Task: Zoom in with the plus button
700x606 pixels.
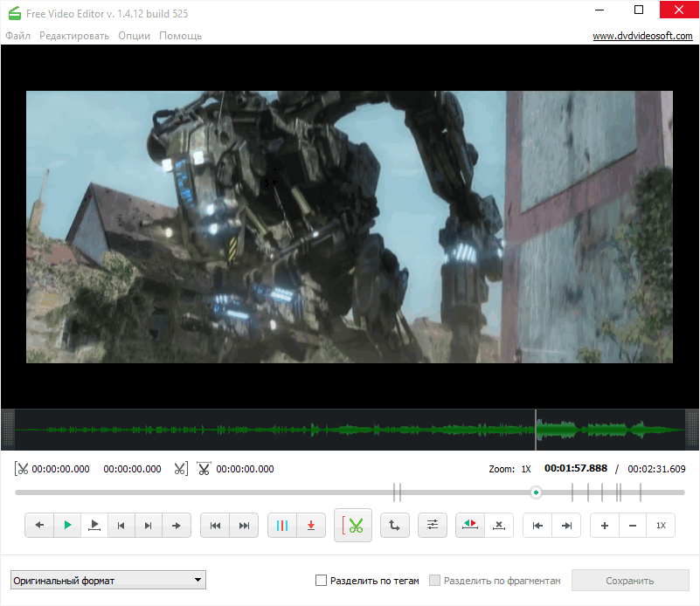Action: pyautogui.click(x=605, y=526)
